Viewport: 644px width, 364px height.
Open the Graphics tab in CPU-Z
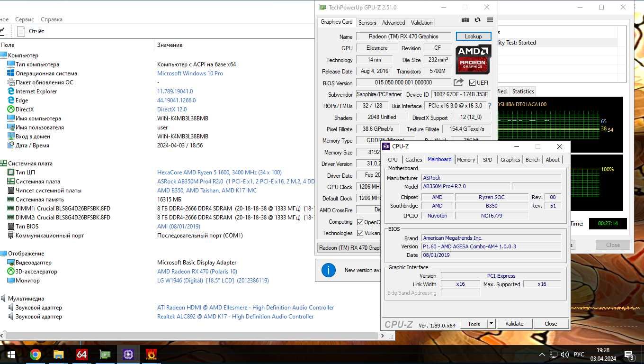[510, 160]
